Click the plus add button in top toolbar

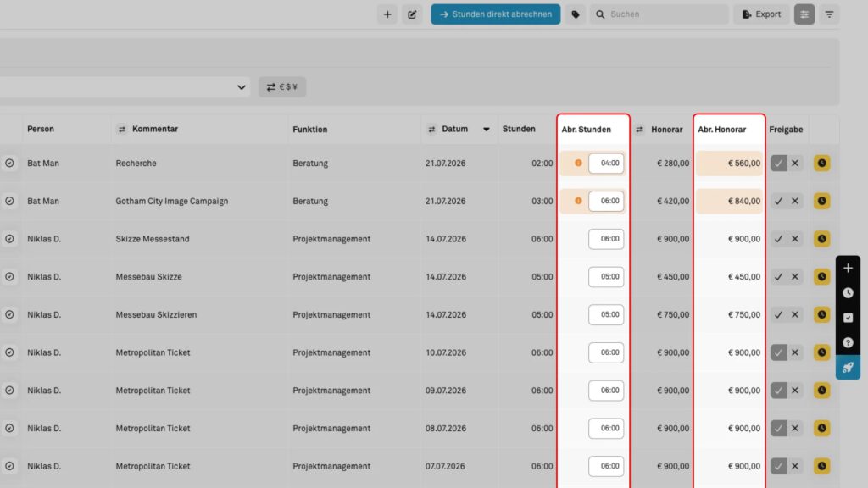[x=387, y=14]
